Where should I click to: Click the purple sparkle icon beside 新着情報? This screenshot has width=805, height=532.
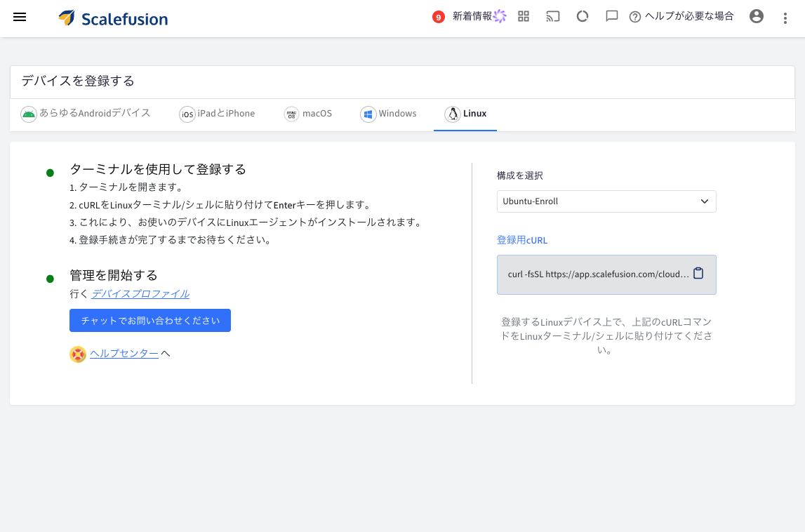(500, 16)
